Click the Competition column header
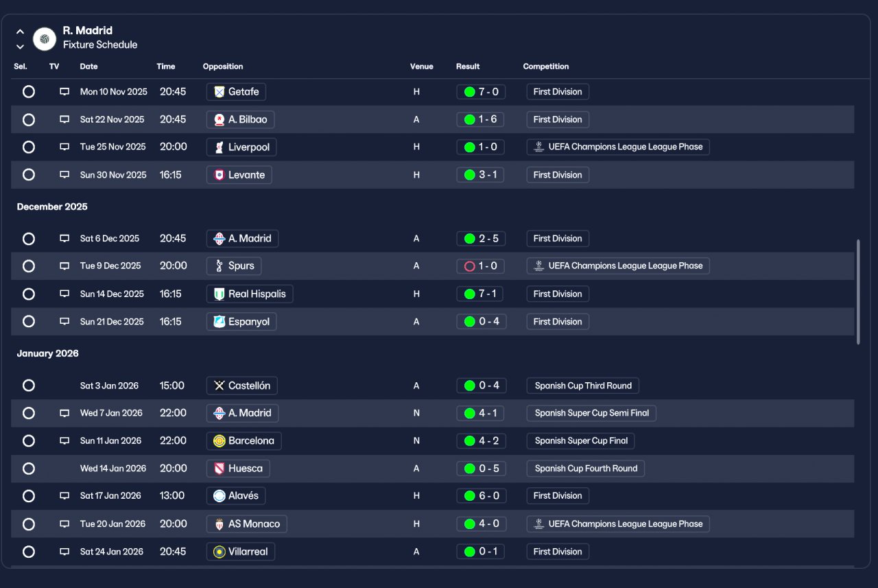This screenshot has height=588, width=878. 546,67
